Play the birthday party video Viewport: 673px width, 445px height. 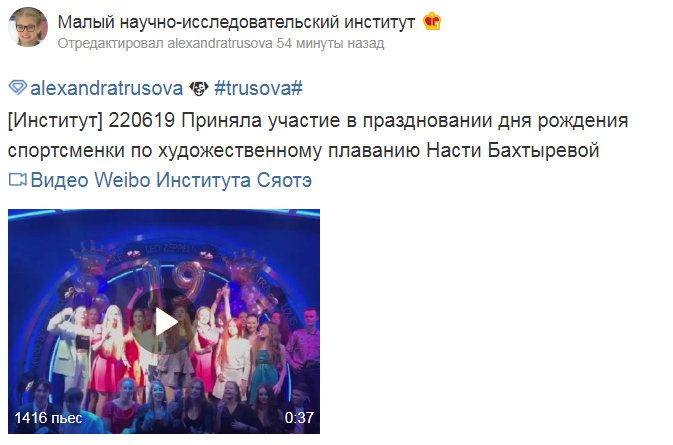pos(164,321)
